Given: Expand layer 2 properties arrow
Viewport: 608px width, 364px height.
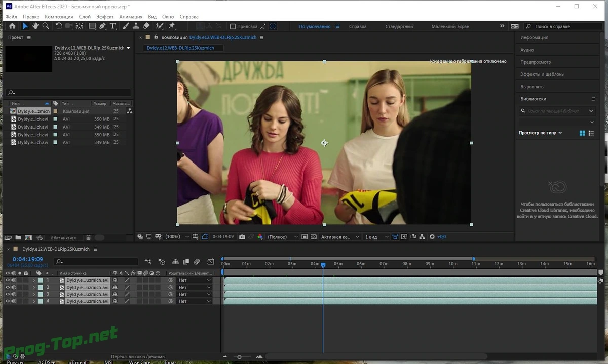Looking at the screenshot, I should [x=34, y=287].
